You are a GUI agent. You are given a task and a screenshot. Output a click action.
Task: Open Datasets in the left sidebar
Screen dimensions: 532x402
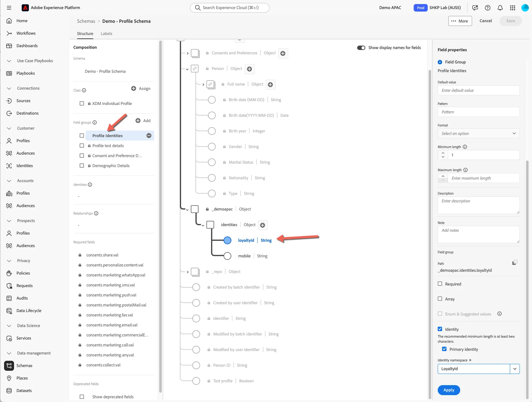click(x=24, y=390)
